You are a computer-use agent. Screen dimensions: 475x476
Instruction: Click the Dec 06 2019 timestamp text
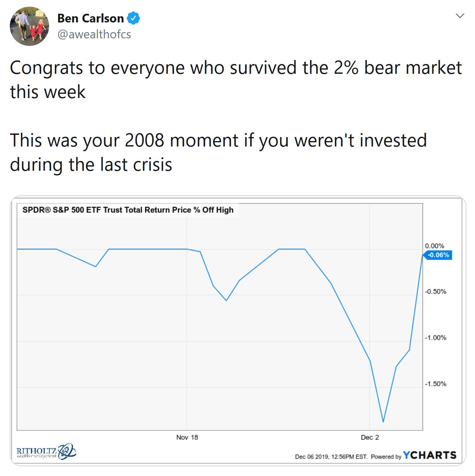point(331,456)
